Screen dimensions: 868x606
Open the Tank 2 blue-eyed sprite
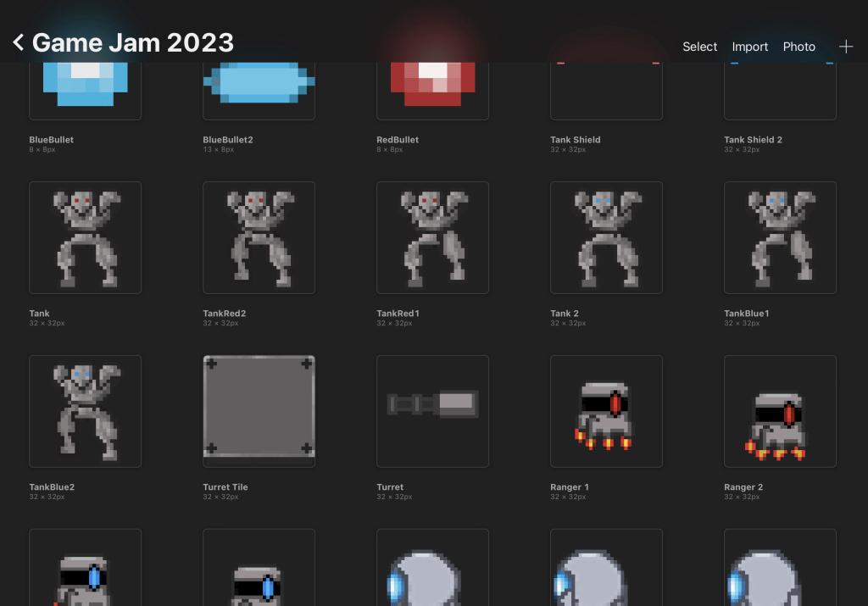tap(606, 237)
